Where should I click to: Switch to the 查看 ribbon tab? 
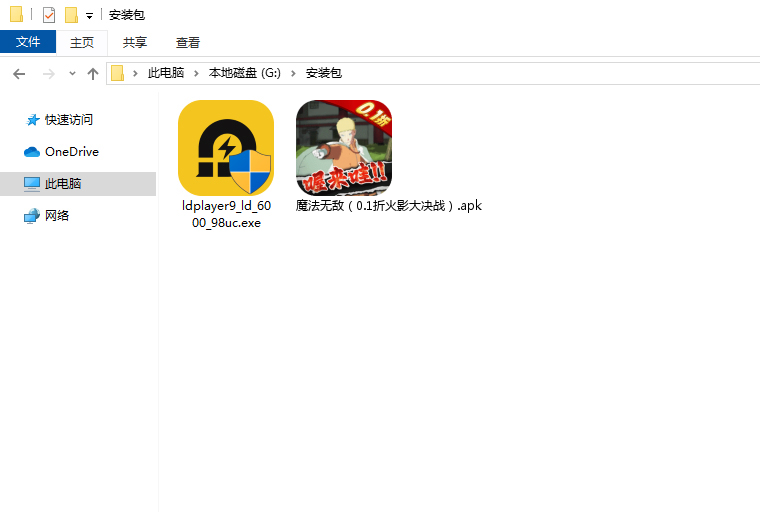pos(188,42)
